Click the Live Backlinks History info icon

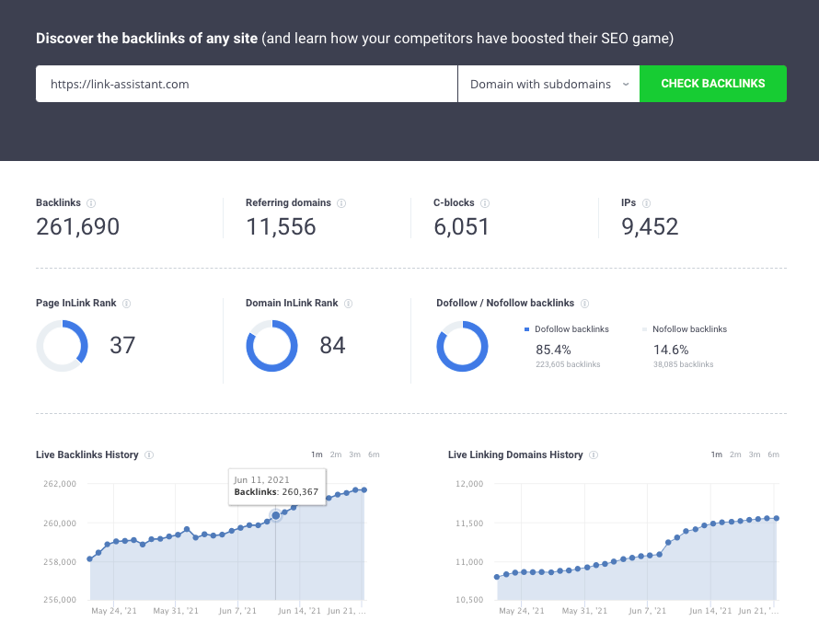point(149,454)
